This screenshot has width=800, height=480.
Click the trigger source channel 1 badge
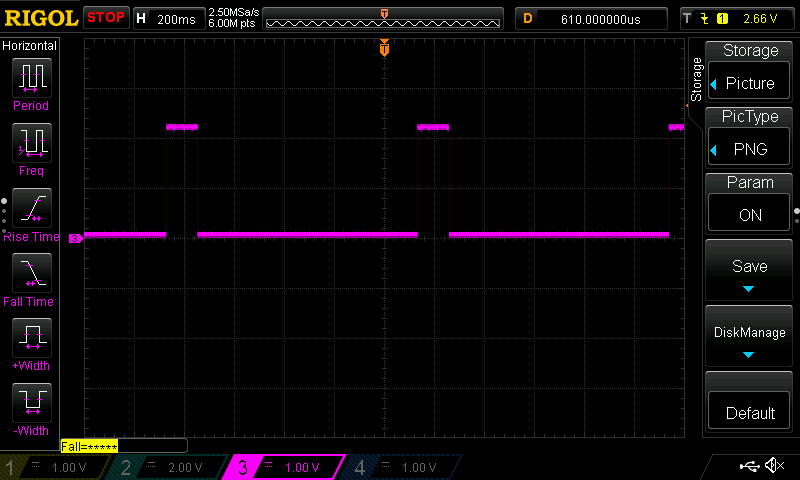[722, 19]
